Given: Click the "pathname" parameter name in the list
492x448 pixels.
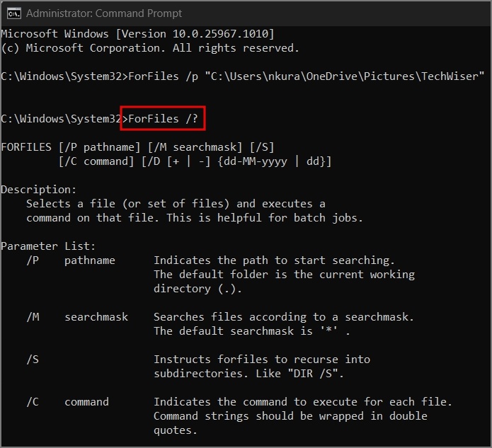Looking at the screenshot, I should pyautogui.click(x=90, y=260).
